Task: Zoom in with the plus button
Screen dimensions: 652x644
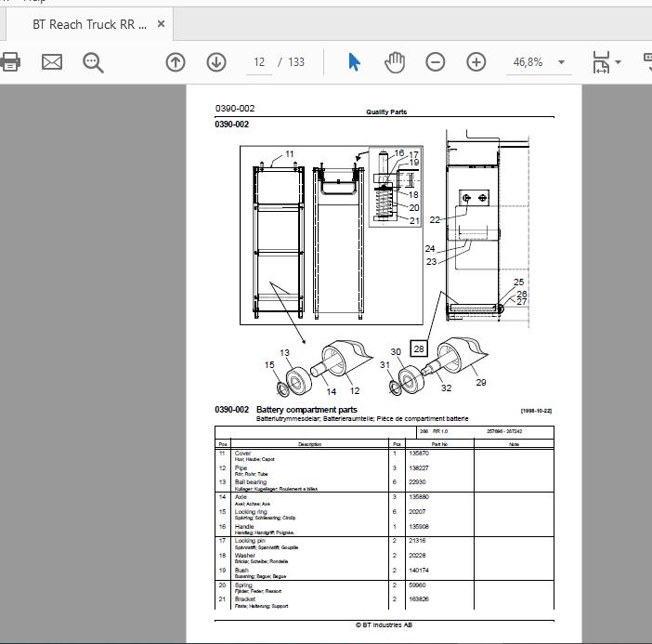Action: 476,62
